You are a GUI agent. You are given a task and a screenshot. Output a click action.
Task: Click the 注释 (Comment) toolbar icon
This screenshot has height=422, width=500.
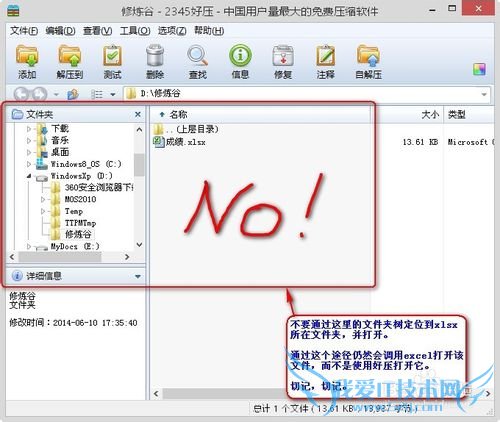pyautogui.click(x=326, y=55)
